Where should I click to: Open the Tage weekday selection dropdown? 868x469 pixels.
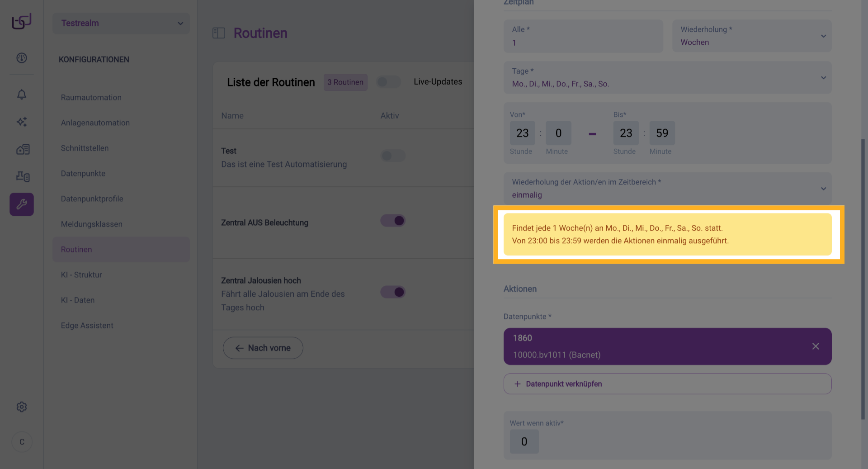667,78
